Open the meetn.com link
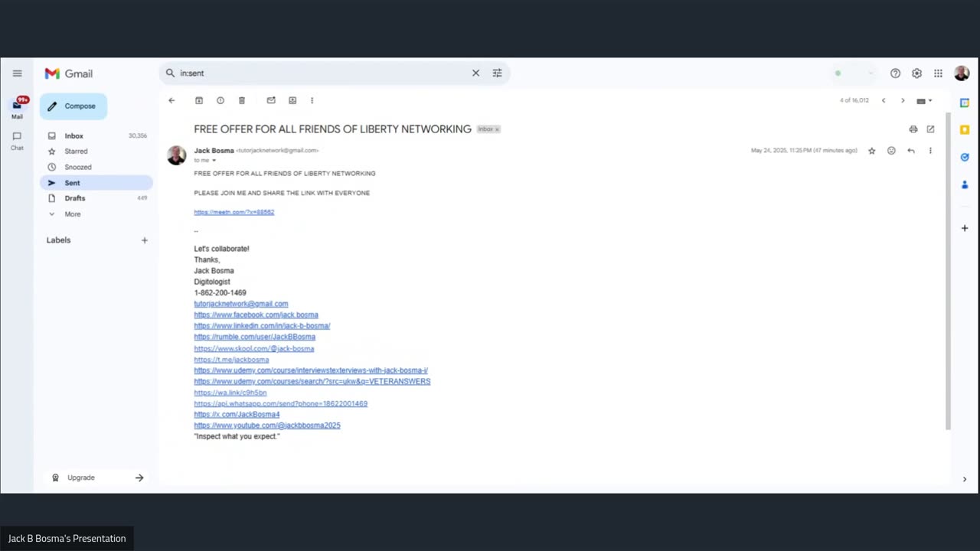 (234, 212)
